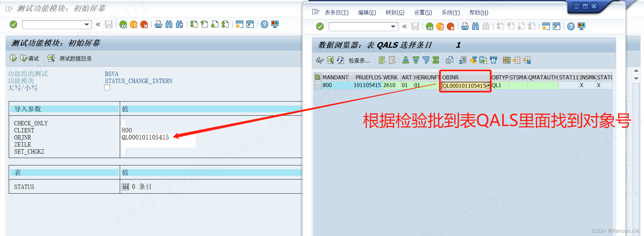Click the OBJNR import parameter value field
The width and height of the screenshot is (644, 236).
pos(158,137)
